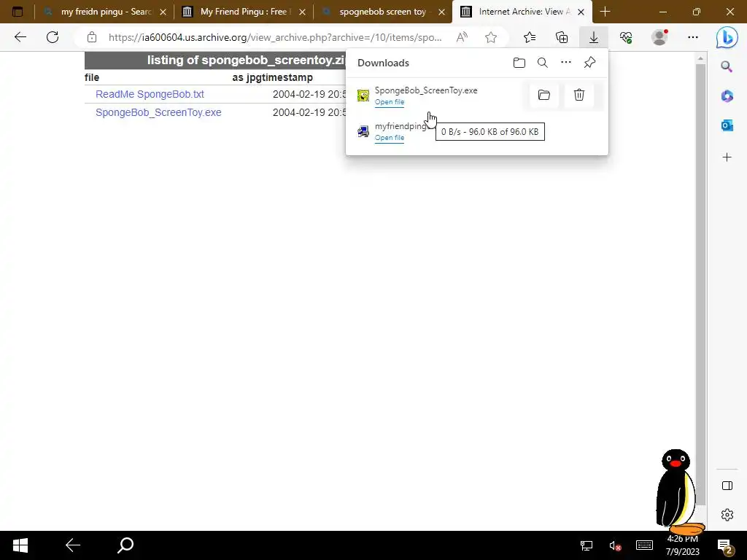Open the network tray icon
Image resolution: width=747 pixels, height=560 pixels.
tap(586, 545)
